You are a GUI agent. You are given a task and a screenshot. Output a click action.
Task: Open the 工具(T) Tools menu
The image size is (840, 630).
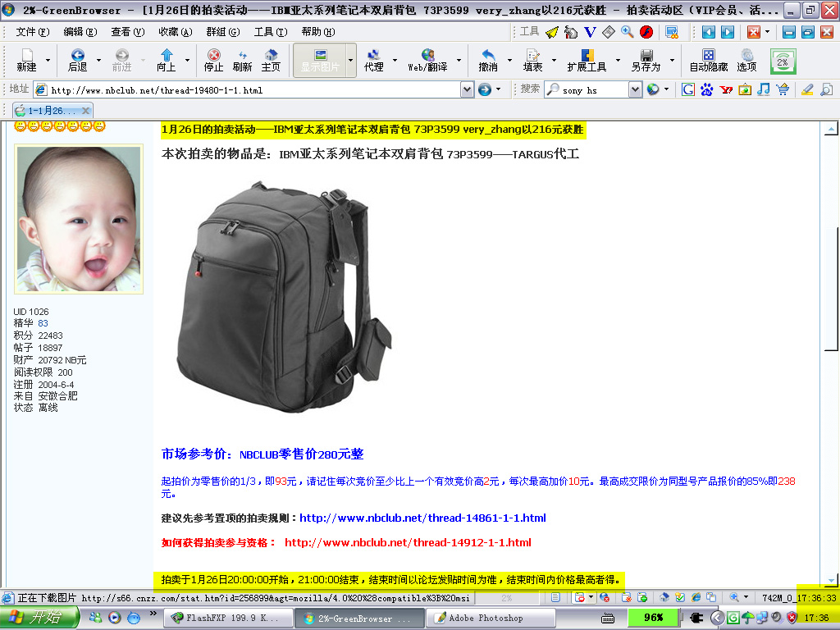pyautogui.click(x=270, y=32)
